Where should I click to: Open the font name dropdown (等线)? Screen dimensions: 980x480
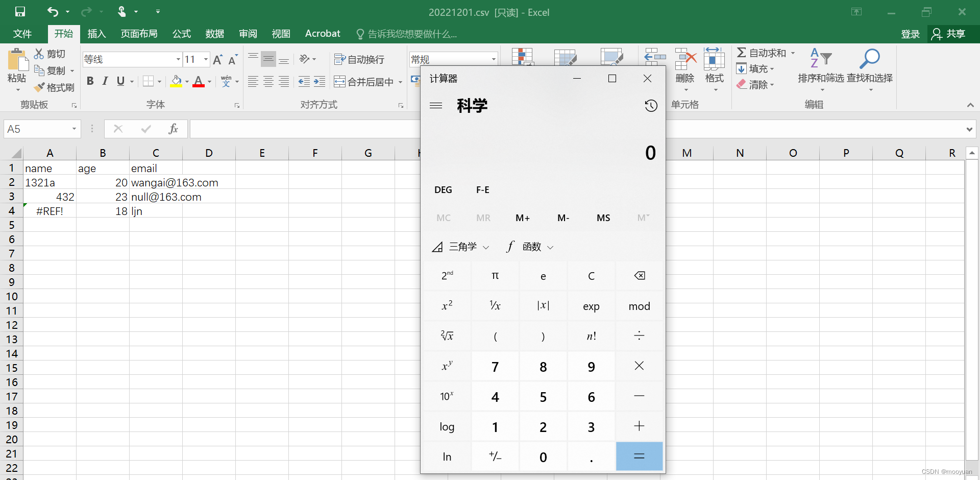(x=178, y=59)
